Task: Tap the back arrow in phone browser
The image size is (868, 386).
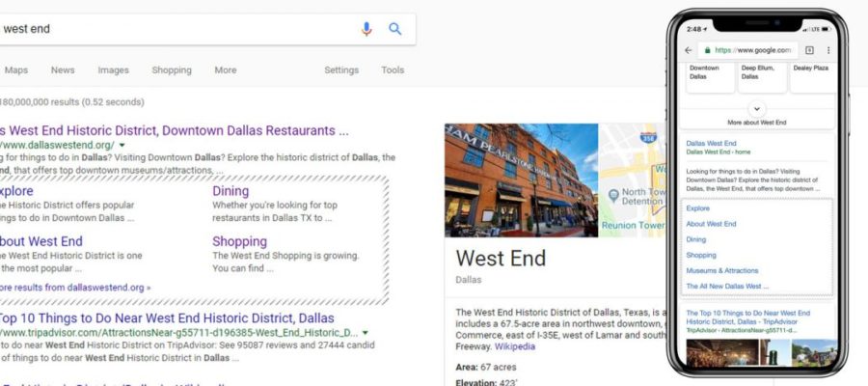Action: coord(688,50)
